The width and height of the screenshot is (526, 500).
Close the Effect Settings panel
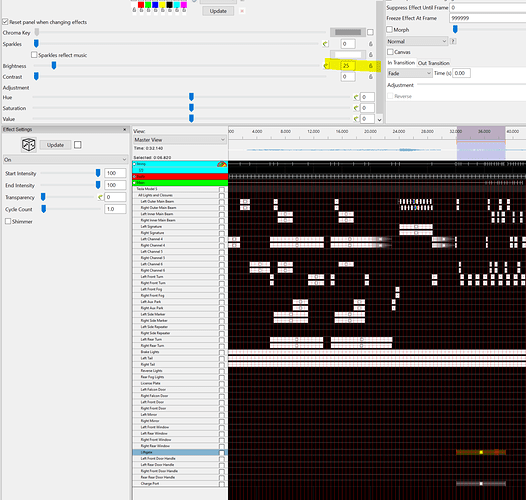[124, 130]
